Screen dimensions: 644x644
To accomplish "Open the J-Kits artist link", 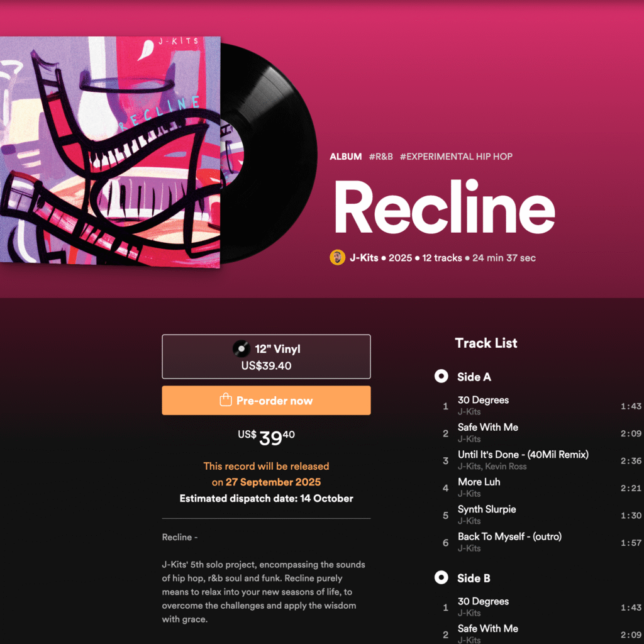I will pos(364,258).
